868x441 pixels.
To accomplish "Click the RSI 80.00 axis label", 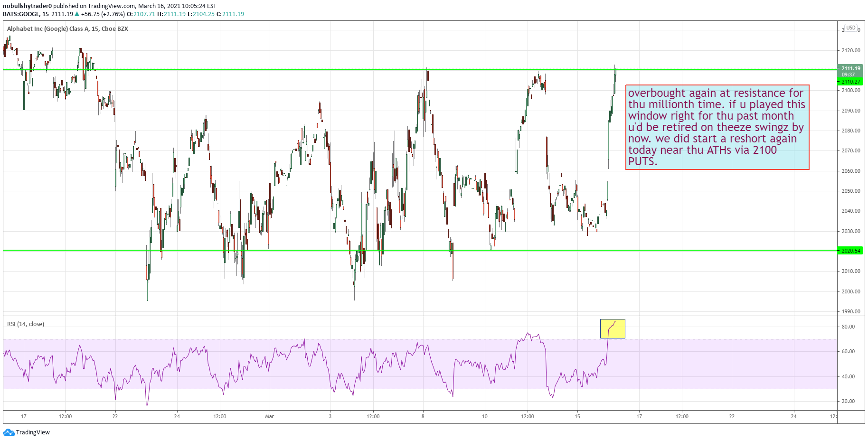I will pos(848,327).
